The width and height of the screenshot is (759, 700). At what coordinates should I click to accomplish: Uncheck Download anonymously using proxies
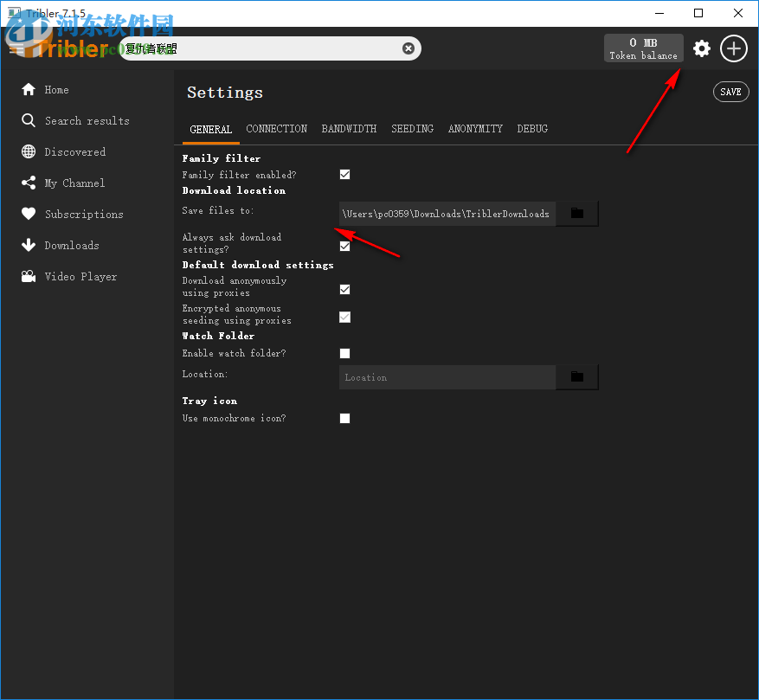344,290
